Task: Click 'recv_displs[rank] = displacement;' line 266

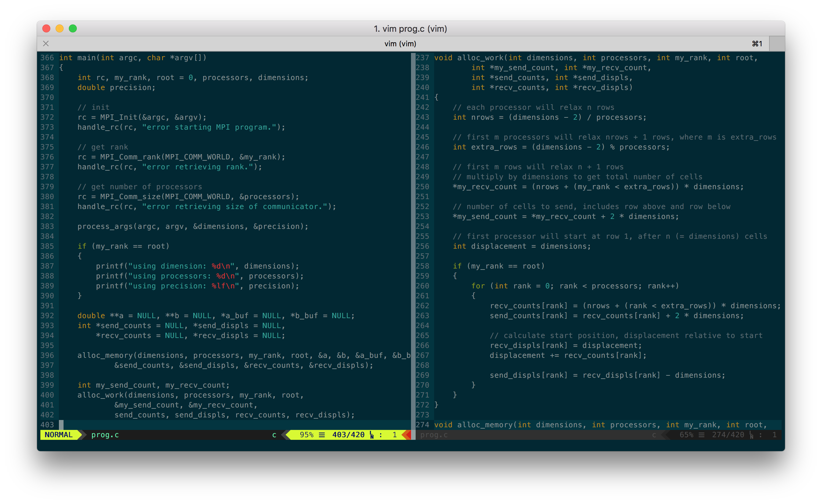Action: pyautogui.click(x=566, y=345)
